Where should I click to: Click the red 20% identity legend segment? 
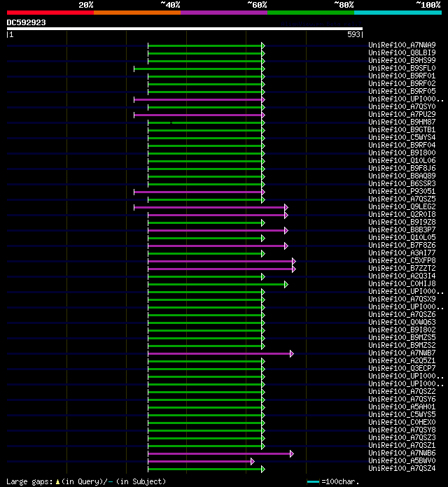[50, 13]
